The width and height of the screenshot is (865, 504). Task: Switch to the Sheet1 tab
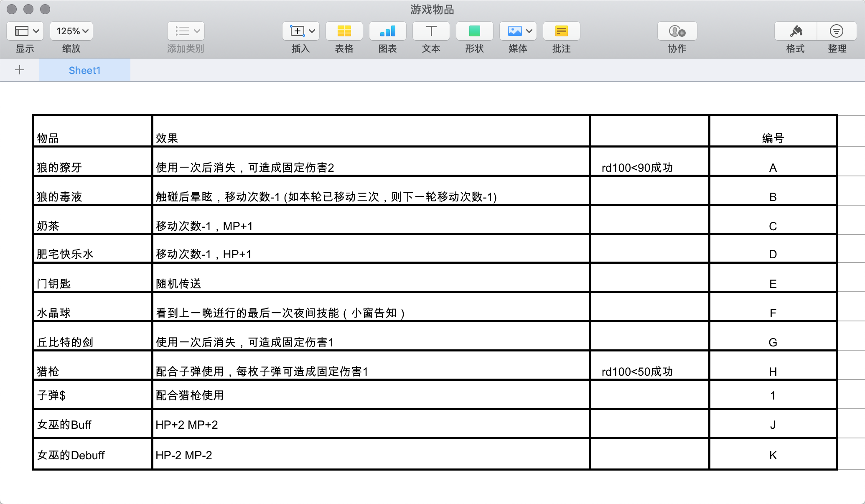click(x=85, y=70)
